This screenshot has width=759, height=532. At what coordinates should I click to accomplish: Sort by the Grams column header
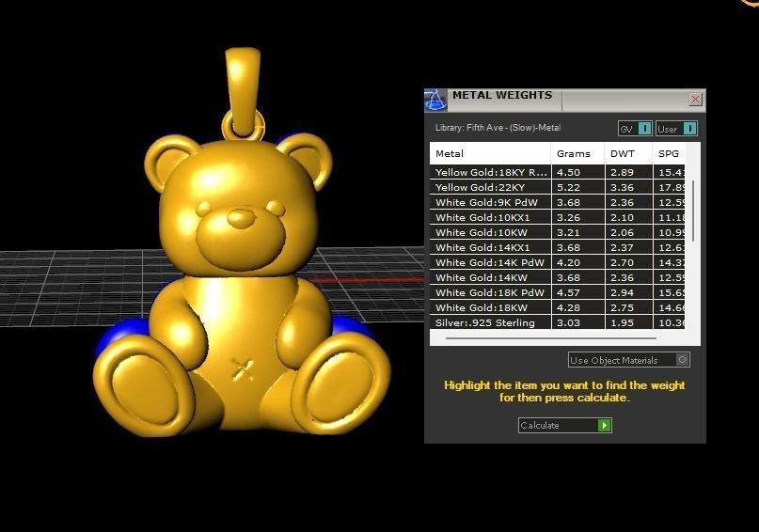[x=577, y=154]
